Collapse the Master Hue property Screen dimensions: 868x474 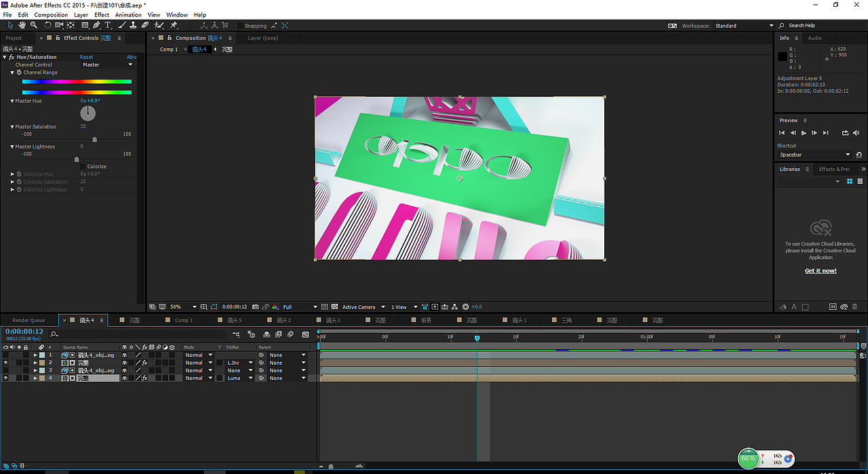12,101
